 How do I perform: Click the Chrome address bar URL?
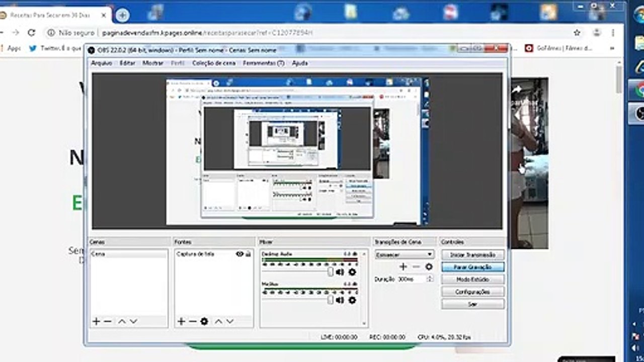(207, 33)
